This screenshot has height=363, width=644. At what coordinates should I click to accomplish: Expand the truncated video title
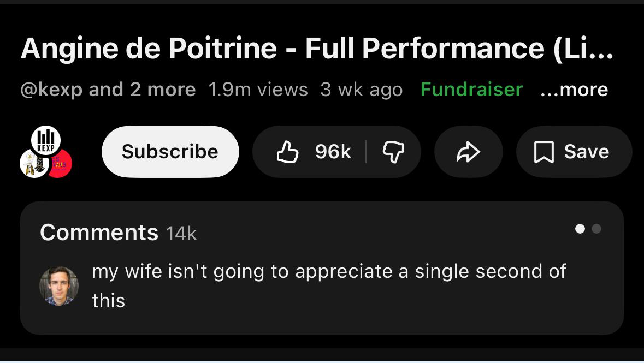click(x=317, y=49)
